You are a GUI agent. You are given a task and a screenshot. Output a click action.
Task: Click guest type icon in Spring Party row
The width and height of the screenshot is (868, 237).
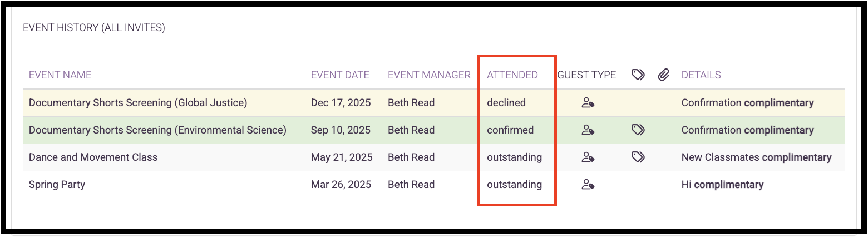click(x=588, y=185)
